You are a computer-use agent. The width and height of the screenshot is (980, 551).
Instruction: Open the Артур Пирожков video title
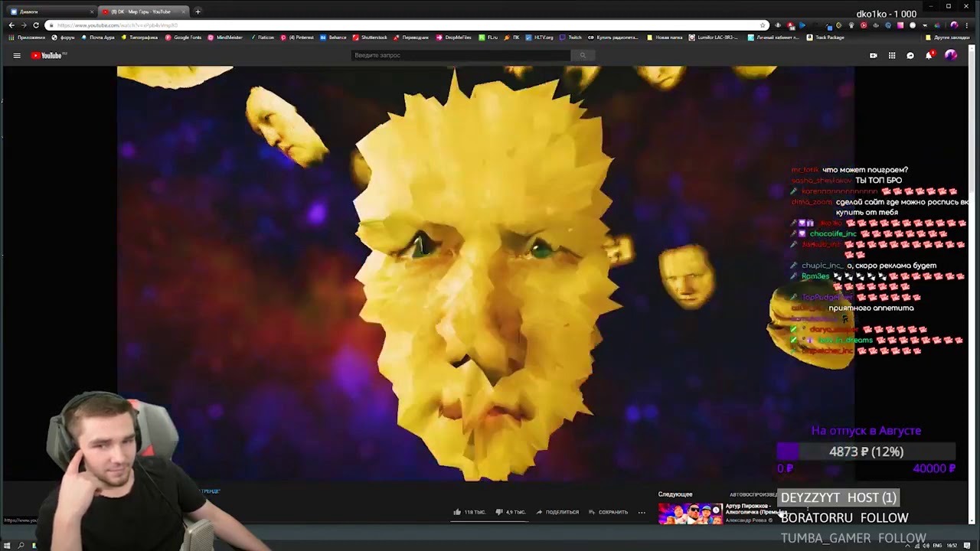tap(756, 509)
